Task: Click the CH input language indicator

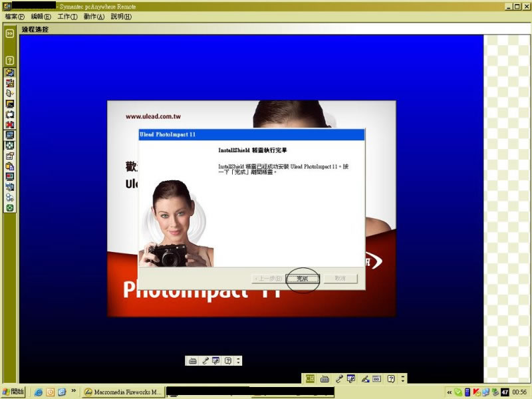Action: 310,378
